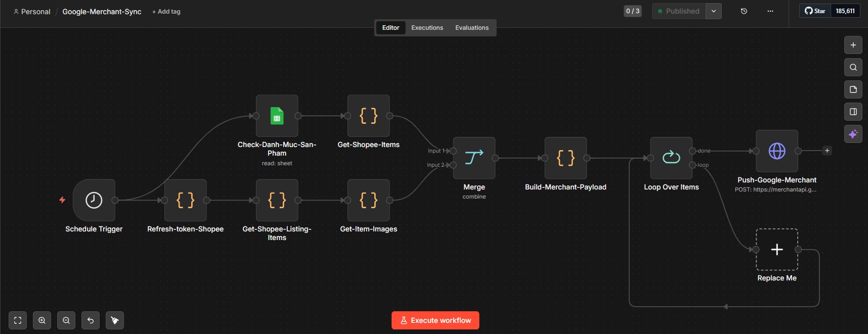Image resolution: width=868 pixels, height=334 pixels.
Task: Select the Get-Shopee-Listing-Items code node
Action: 277,200
